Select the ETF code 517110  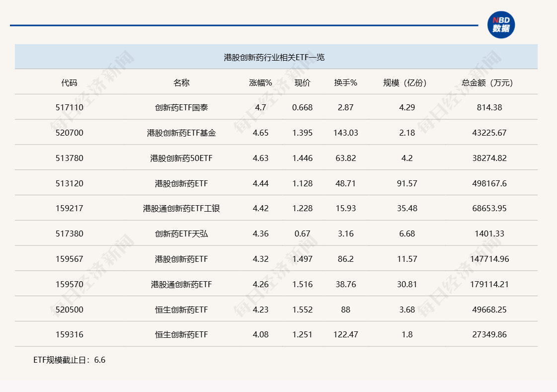pos(70,107)
